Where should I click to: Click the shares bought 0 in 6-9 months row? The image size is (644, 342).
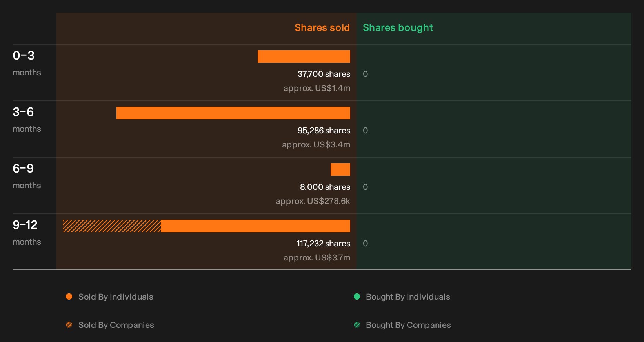pos(365,187)
